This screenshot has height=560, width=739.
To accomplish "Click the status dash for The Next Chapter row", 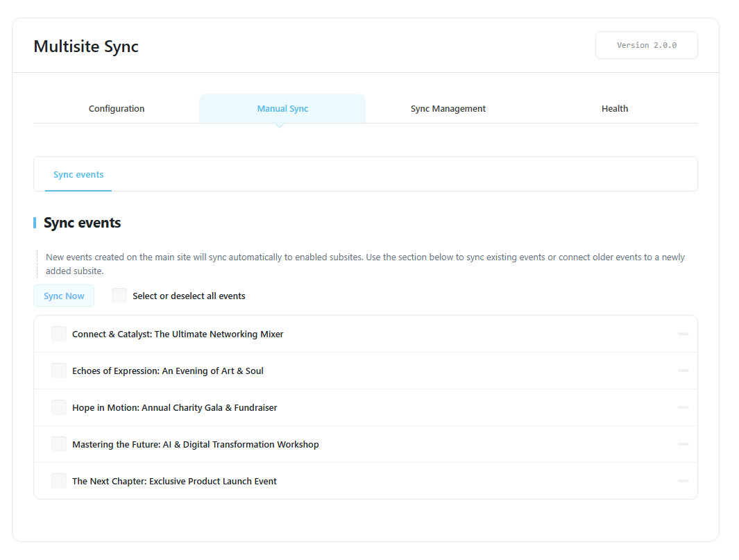I will coord(683,481).
